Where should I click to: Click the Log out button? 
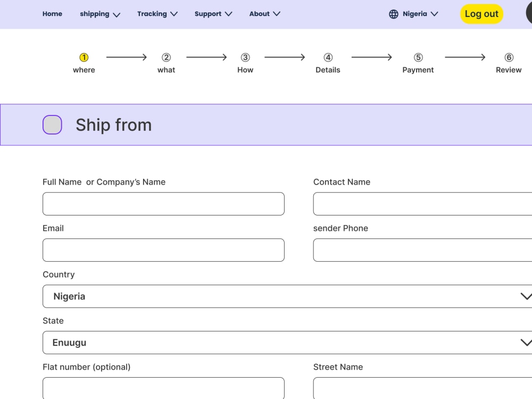tap(481, 14)
